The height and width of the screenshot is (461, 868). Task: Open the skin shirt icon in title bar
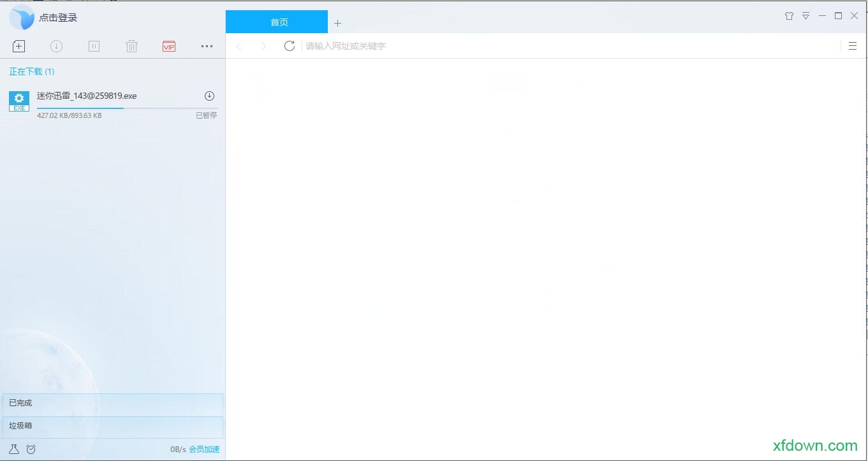pyautogui.click(x=790, y=16)
